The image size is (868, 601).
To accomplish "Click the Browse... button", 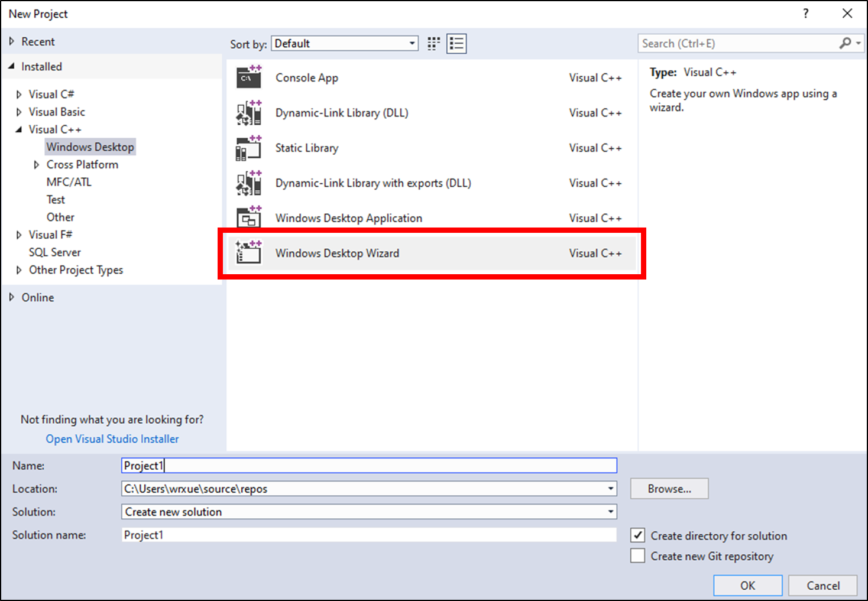I will pos(669,489).
